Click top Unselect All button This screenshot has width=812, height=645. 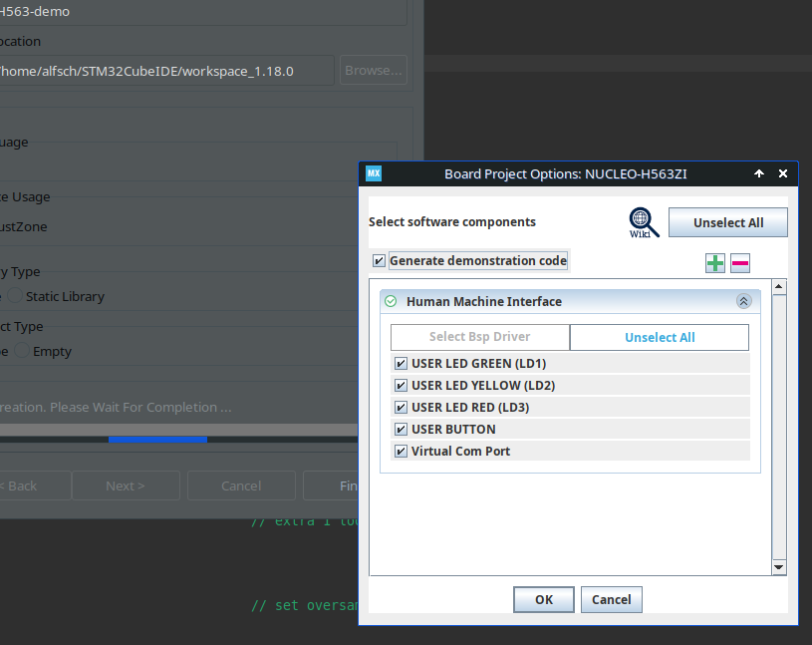tap(728, 222)
